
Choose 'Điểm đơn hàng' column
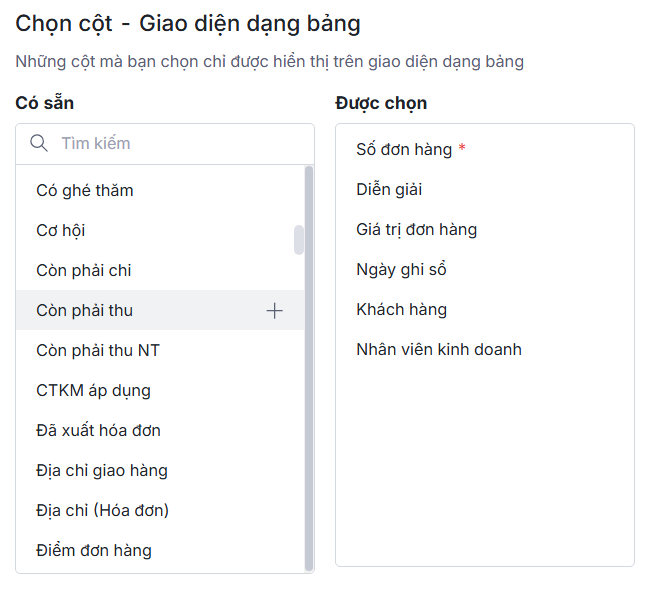[94, 550]
